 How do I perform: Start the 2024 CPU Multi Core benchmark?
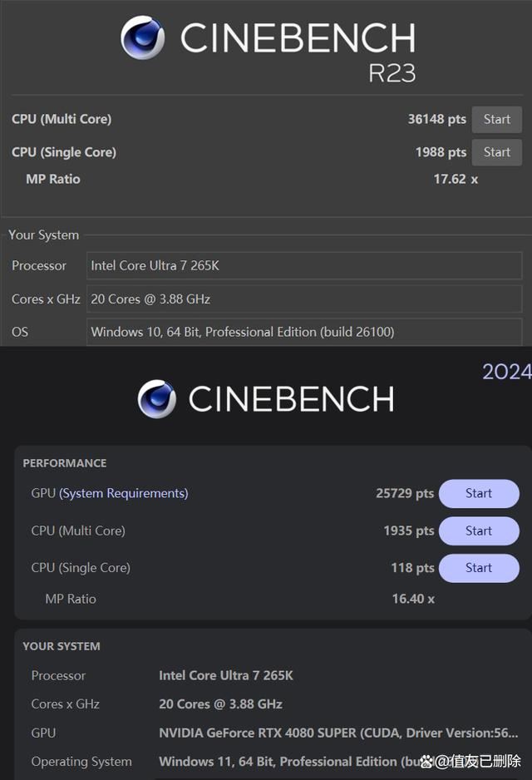click(479, 531)
